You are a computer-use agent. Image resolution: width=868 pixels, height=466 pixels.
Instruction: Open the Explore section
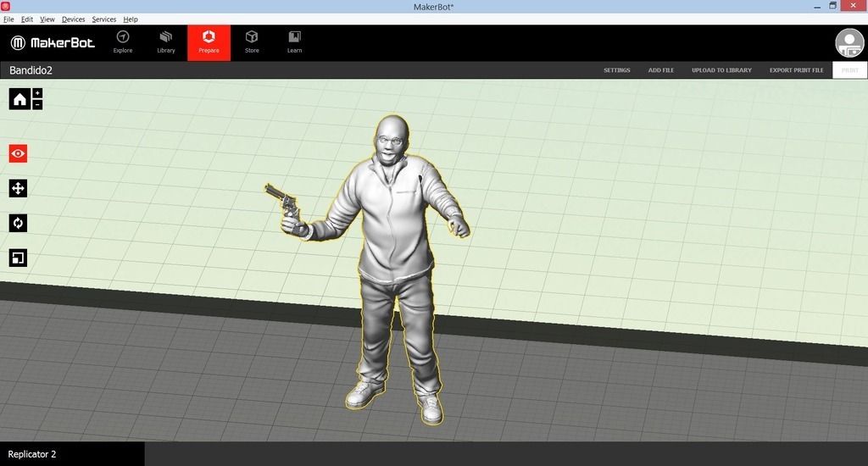point(123,42)
